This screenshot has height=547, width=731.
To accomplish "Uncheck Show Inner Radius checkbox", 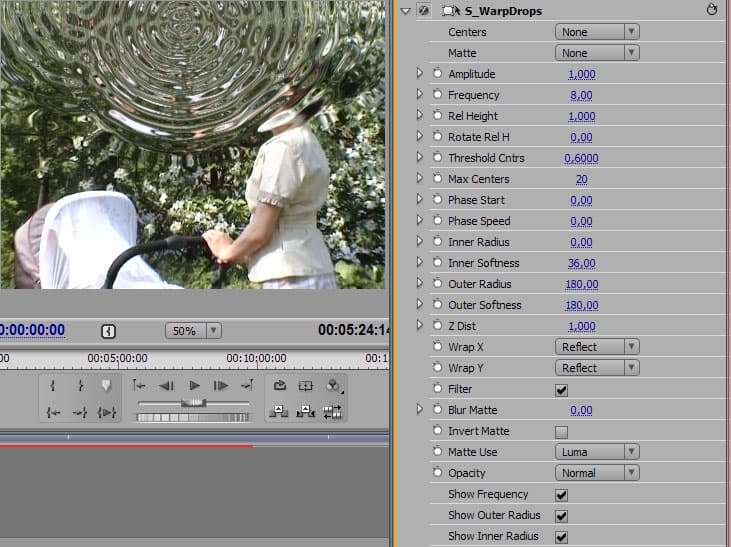I will coord(561,537).
